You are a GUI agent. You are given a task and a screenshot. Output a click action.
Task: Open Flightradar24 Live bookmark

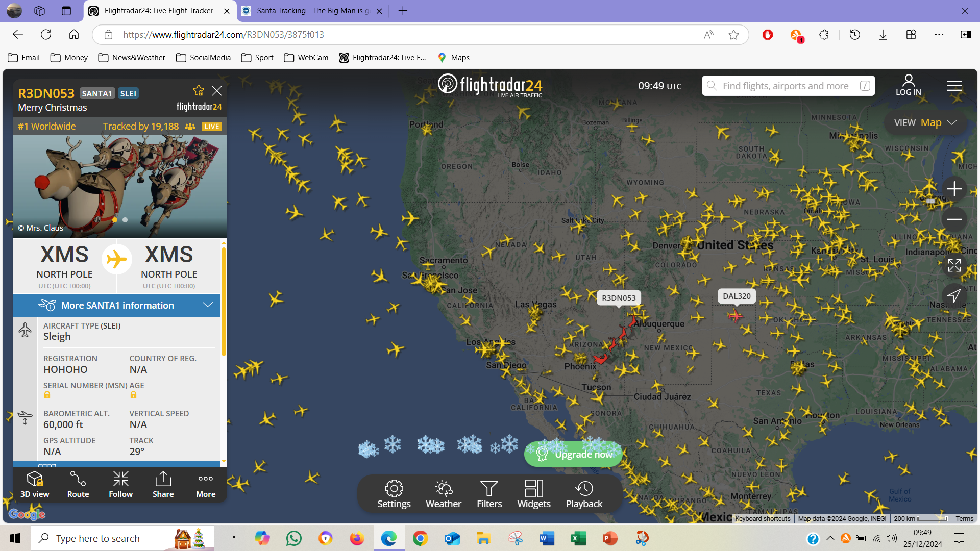click(383, 58)
